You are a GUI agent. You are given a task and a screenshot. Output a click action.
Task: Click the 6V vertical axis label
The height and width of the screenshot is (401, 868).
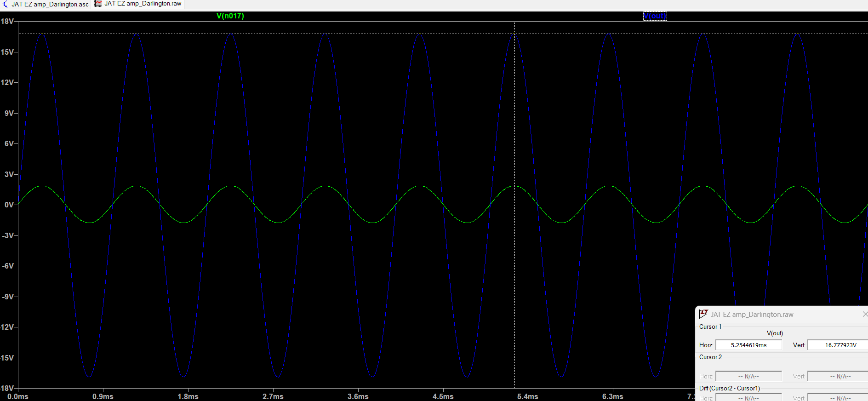coord(9,143)
